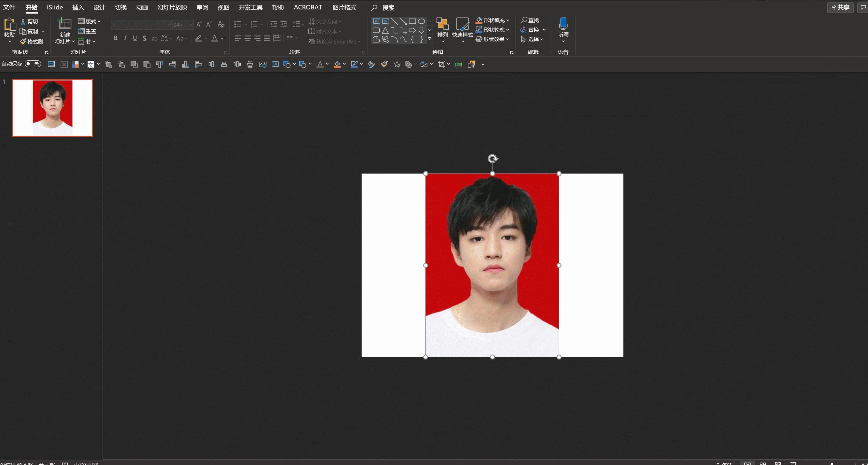
Task: Open the Layout (版式) dropdown
Action: click(x=90, y=21)
